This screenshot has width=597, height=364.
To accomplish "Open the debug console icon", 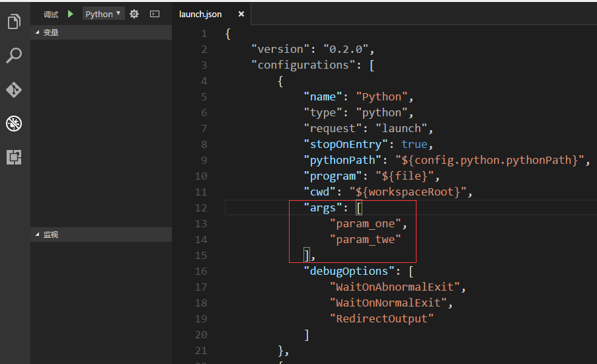I will pos(155,14).
